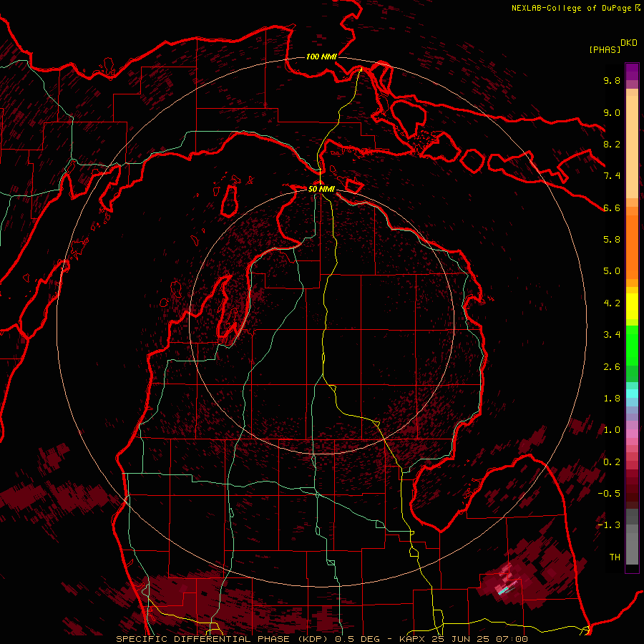Click the pale peach segment of color bar
The height and width of the screenshot is (644, 644).
[632, 148]
